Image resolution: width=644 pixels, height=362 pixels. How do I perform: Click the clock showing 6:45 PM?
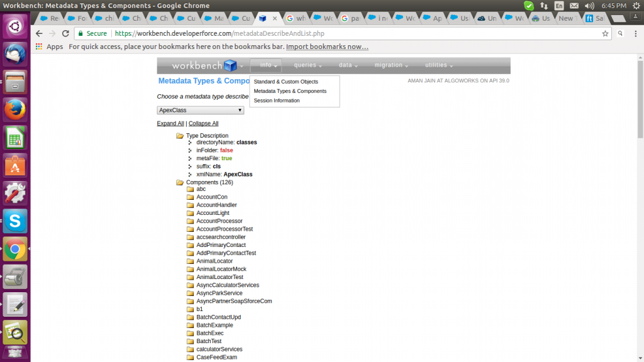coord(614,6)
